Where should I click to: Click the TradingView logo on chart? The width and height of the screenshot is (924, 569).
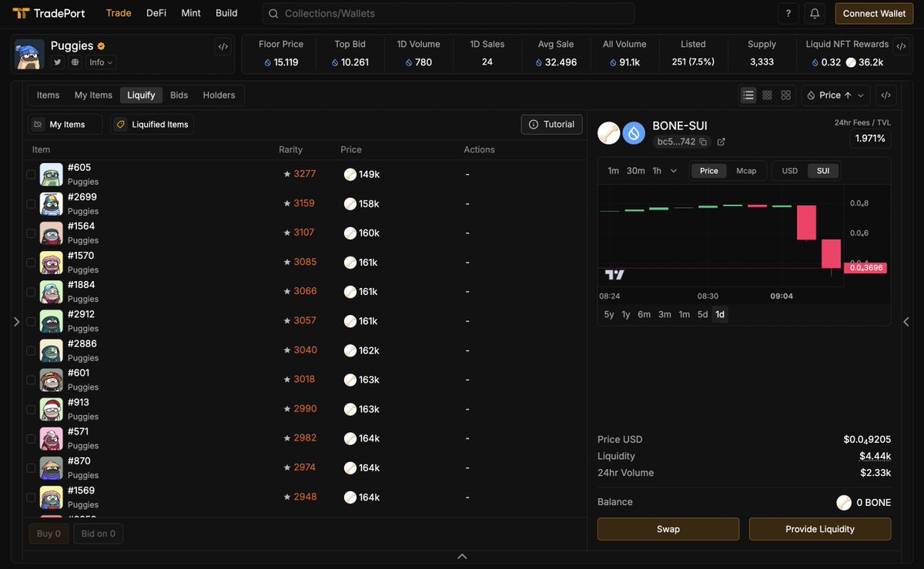coord(614,274)
